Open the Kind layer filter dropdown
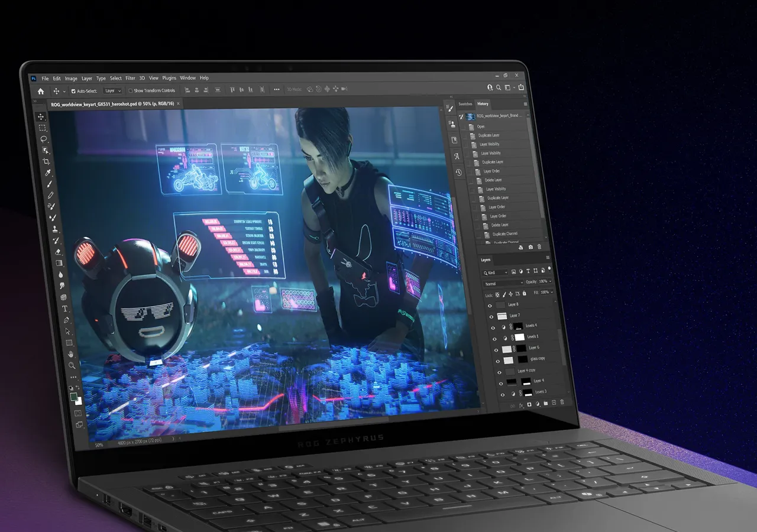The width and height of the screenshot is (757, 532). coord(496,273)
